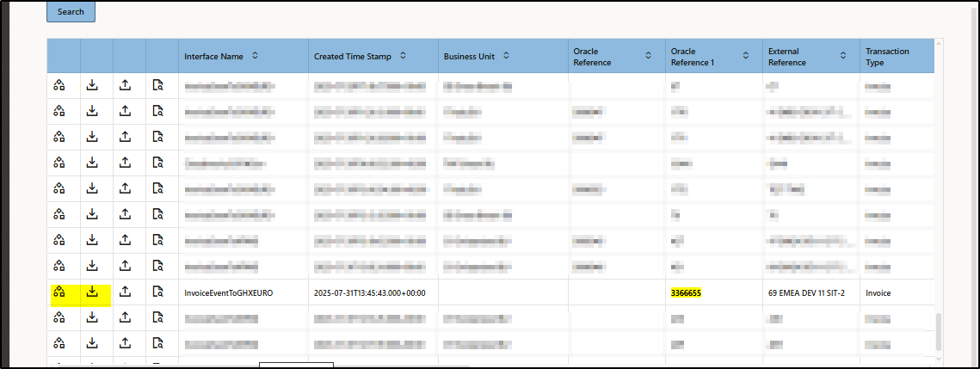The height and width of the screenshot is (369, 980).
Task: Click upload icon in first table row
Action: coord(125,85)
